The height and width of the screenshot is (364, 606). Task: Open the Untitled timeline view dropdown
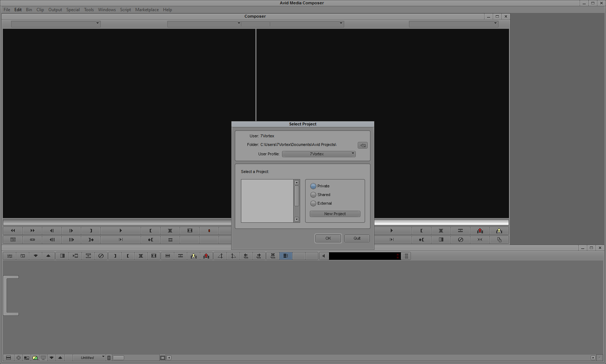click(x=89, y=358)
